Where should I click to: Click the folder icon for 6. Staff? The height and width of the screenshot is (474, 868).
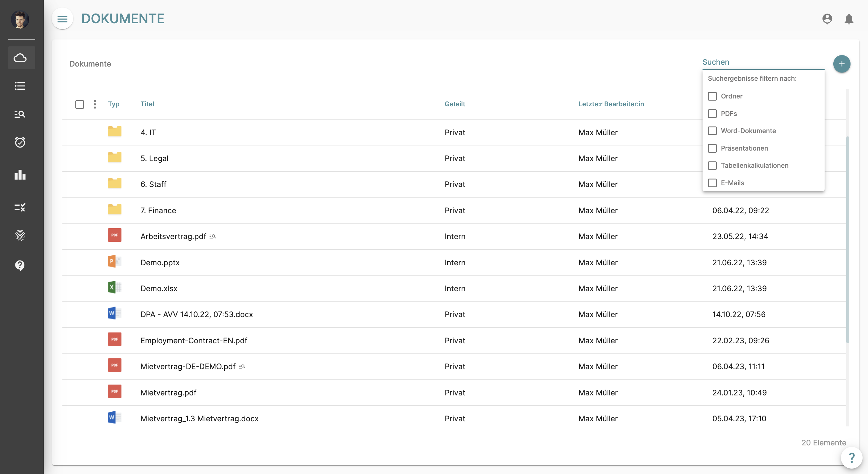click(x=115, y=183)
